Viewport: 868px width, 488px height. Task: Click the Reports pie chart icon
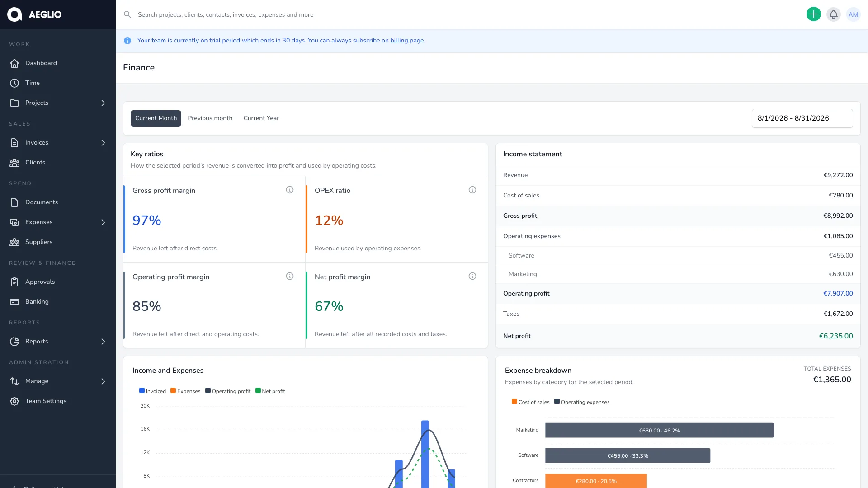(14, 342)
